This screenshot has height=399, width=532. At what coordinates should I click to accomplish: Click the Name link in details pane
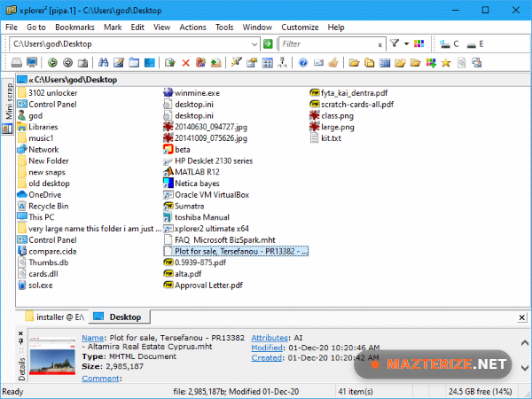click(x=92, y=338)
